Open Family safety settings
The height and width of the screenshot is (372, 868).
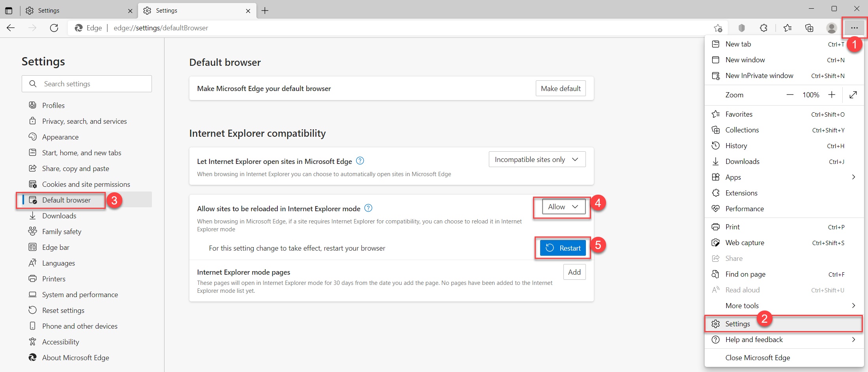pos(87,231)
